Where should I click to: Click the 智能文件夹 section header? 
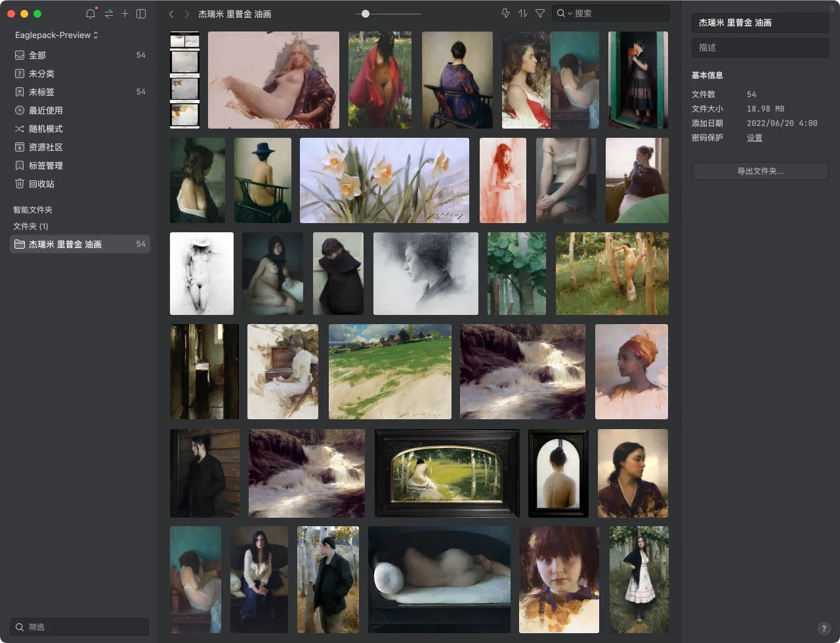point(33,210)
